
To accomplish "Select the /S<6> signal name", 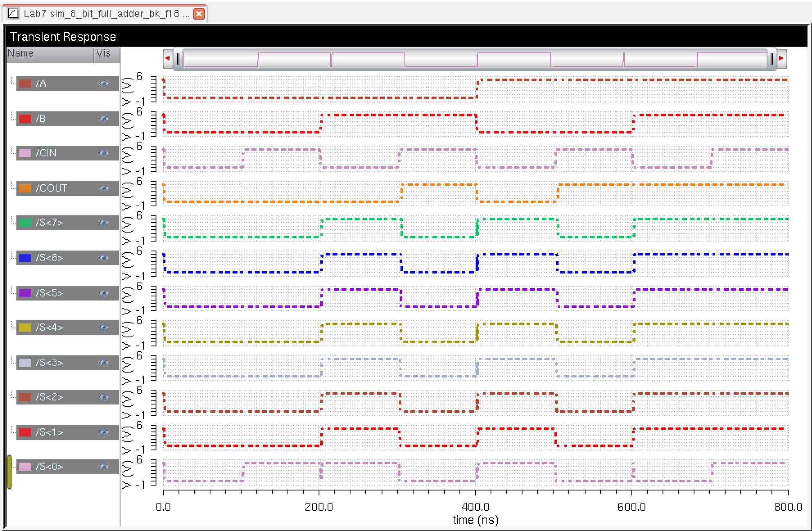I will [x=49, y=258].
